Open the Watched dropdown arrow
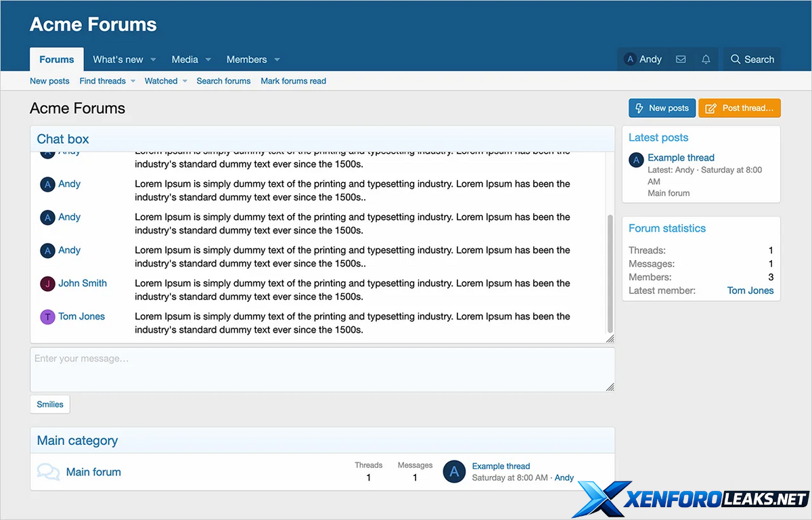The width and height of the screenshot is (812, 520). (185, 81)
